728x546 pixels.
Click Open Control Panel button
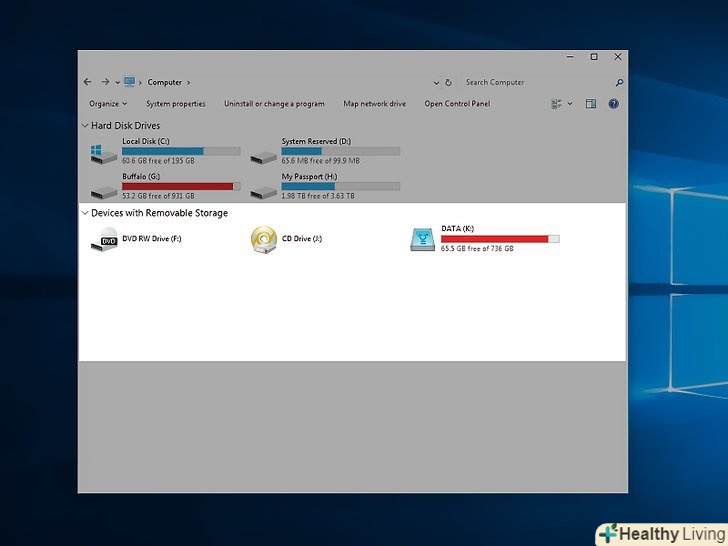(x=457, y=104)
